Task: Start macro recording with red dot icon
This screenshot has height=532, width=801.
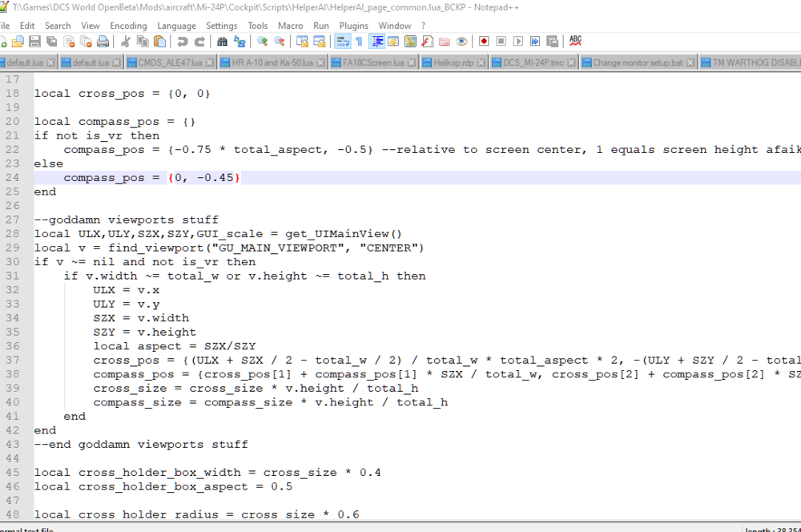Action: 484,42
